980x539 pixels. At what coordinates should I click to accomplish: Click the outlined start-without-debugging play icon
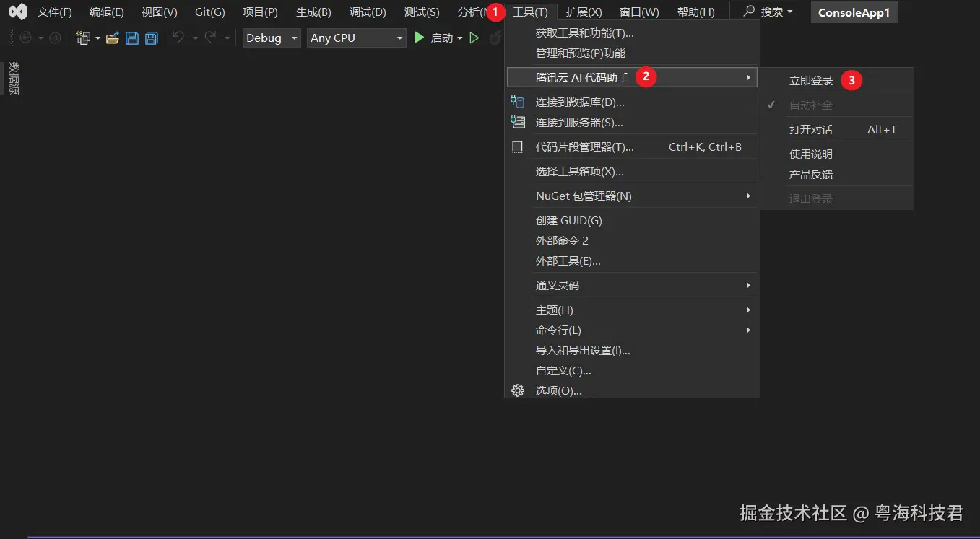pos(474,38)
